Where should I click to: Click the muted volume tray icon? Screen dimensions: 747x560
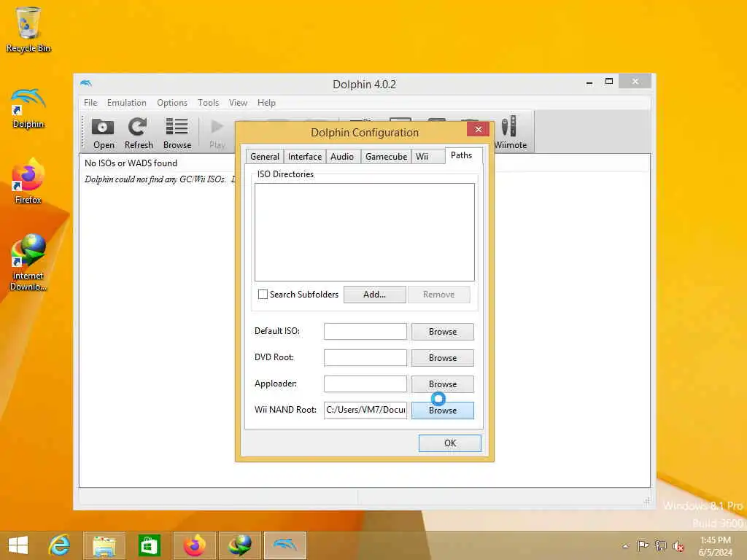pos(678,545)
